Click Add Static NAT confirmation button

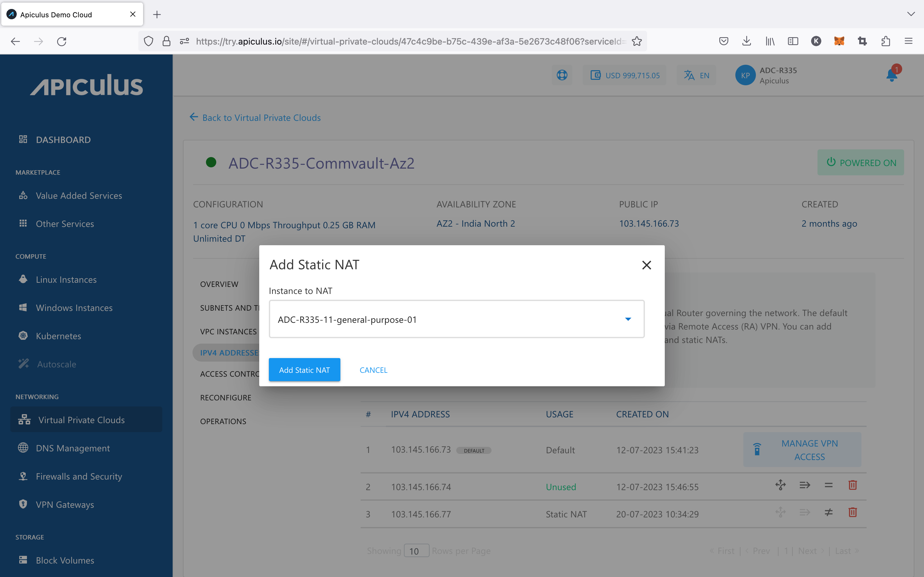point(305,370)
